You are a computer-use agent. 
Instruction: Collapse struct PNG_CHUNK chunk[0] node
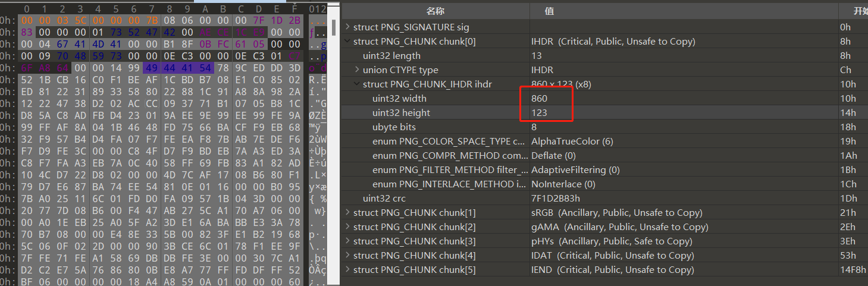(x=347, y=41)
